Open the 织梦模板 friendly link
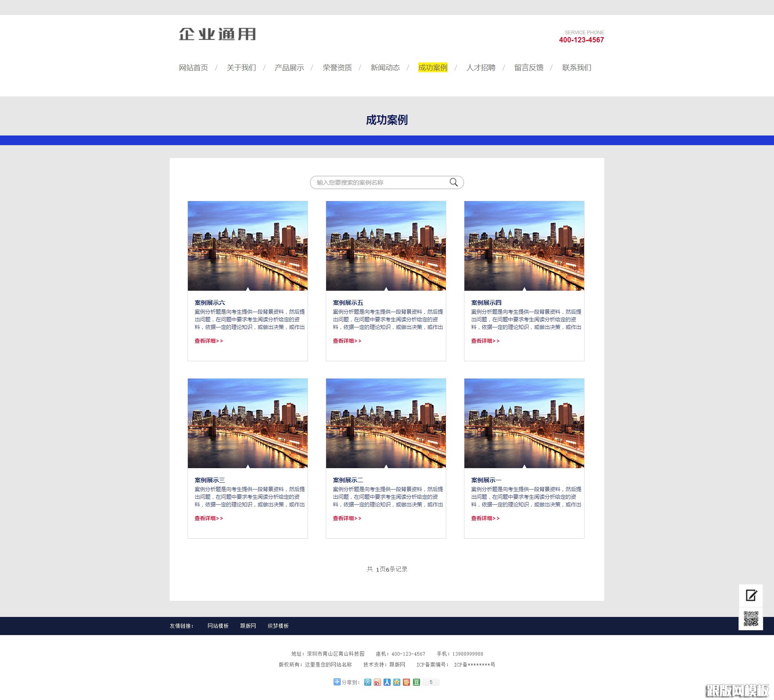Screen dimensions: 774x700 [x=278, y=626]
